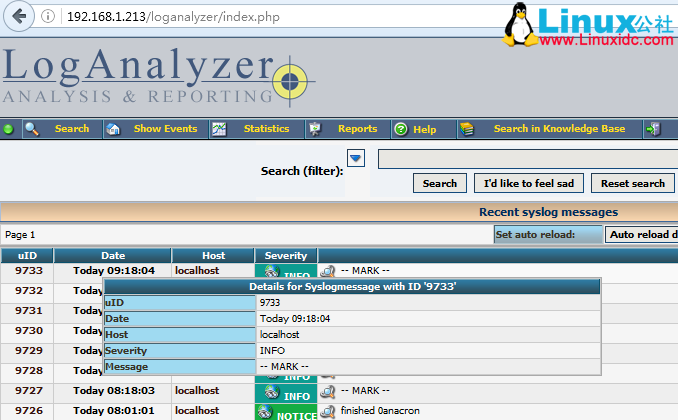Click the Date value in details popup
Viewport: 678px width, 420px height.
pos(295,319)
